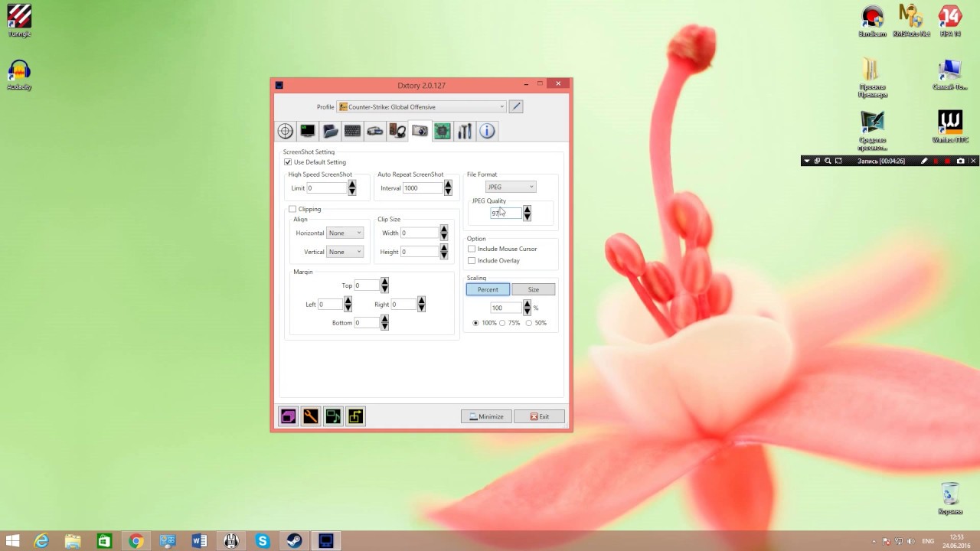Image resolution: width=980 pixels, height=551 pixels.
Task: Select the 100% scaling radio button
Action: pyautogui.click(x=475, y=323)
